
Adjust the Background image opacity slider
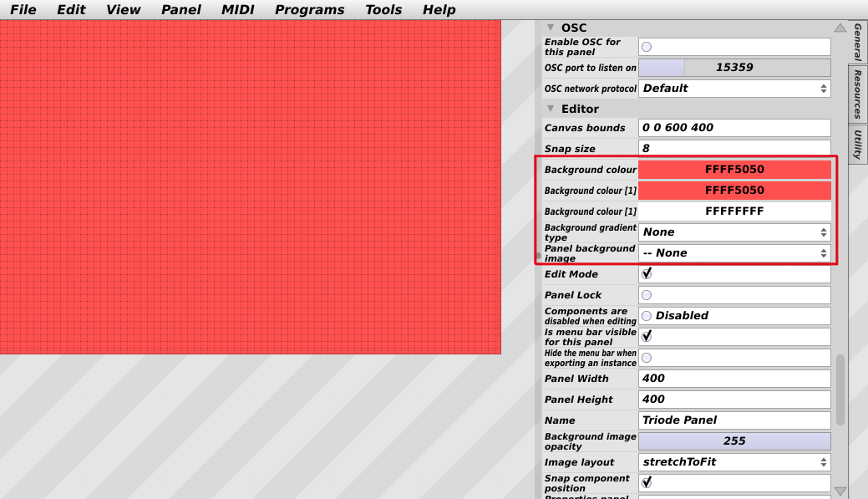click(x=734, y=441)
